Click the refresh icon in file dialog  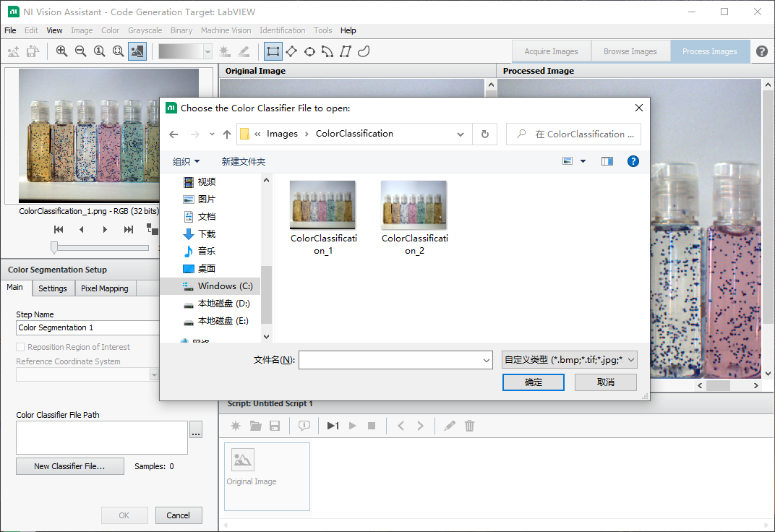pyautogui.click(x=484, y=134)
